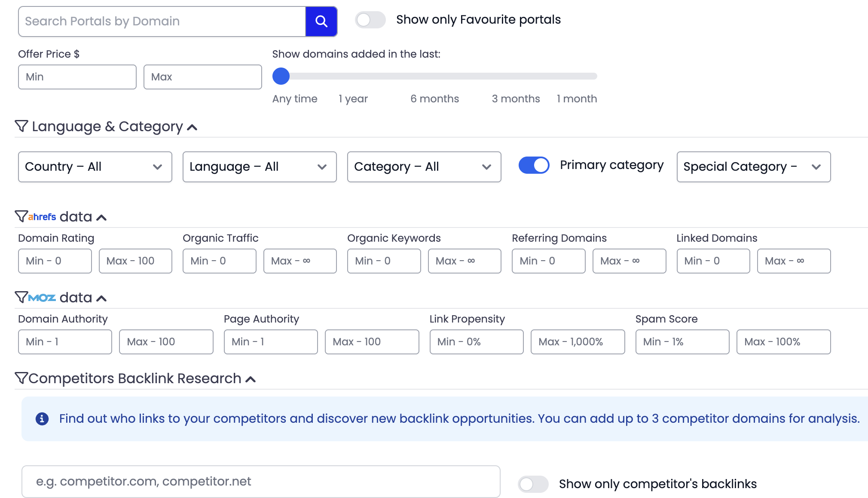
Task: Click the Language & Category filter funnel icon
Action: click(x=21, y=126)
